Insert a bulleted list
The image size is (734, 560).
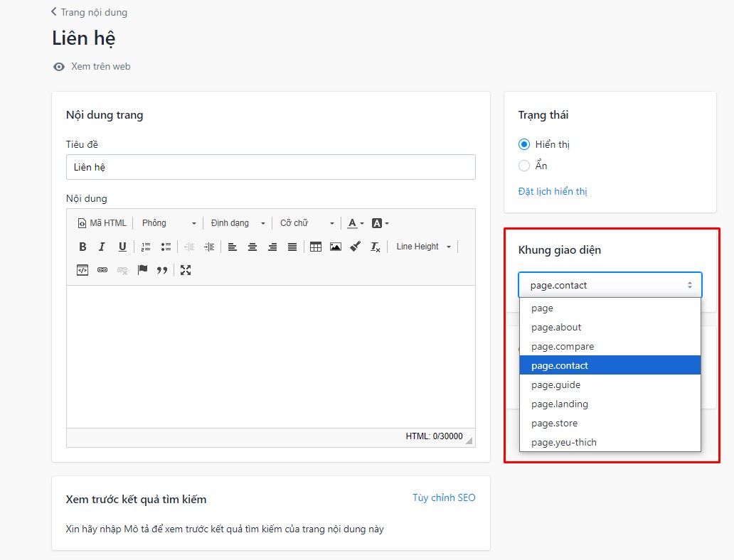166,247
